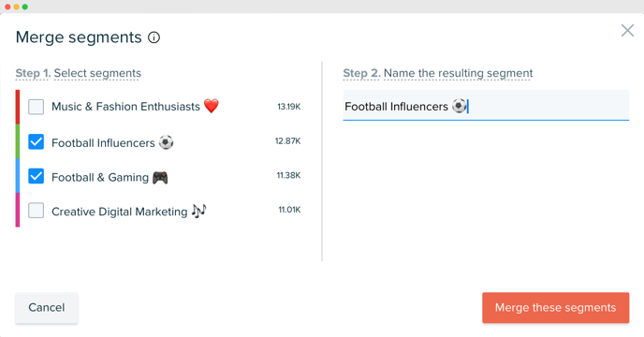Screen dimensions: 644x337
Task: Click the soccer ball emoji in the name field
Action: pos(460,106)
